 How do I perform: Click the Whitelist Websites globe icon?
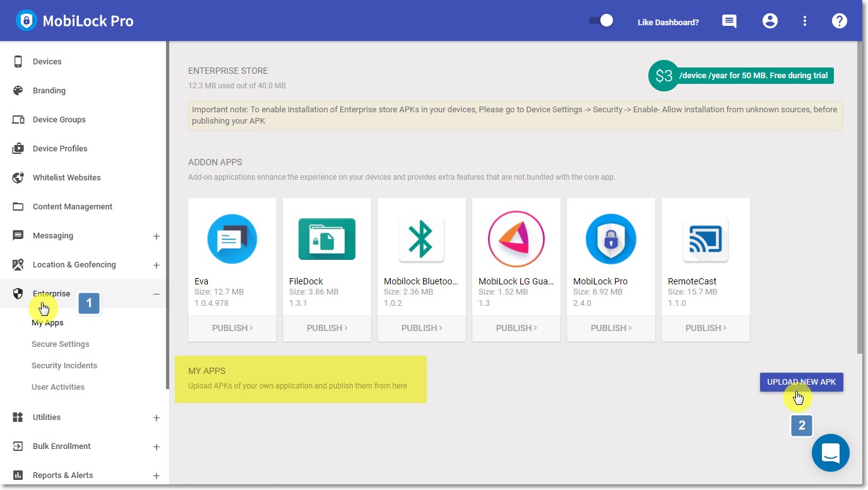(18, 177)
